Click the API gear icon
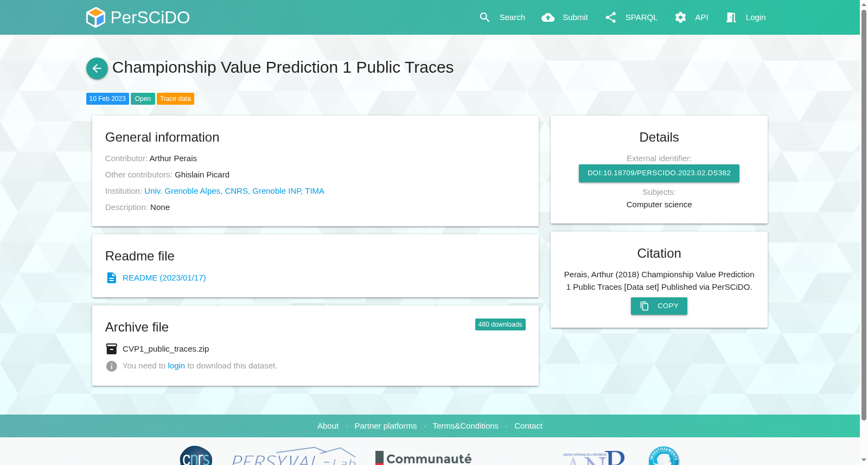 (x=680, y=17)
